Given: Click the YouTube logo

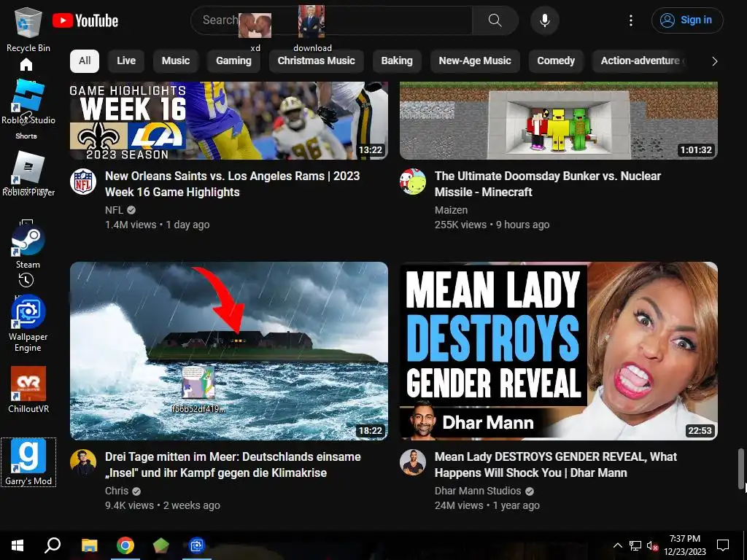Looking at the screenshot, I should pos(85,20).
